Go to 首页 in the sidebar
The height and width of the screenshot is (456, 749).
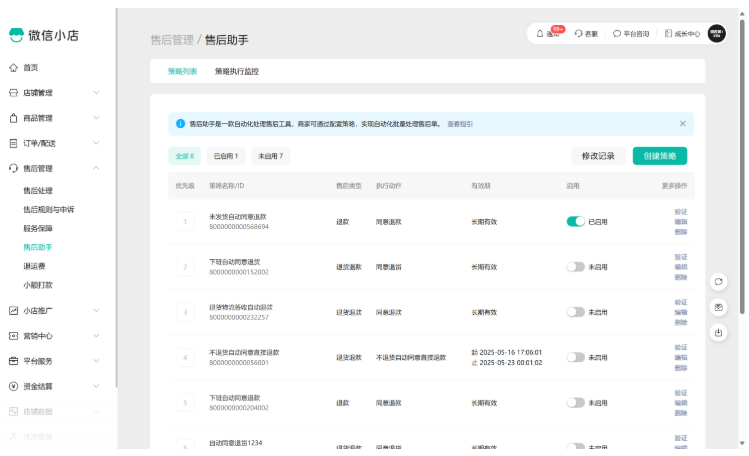coord(30,68)
